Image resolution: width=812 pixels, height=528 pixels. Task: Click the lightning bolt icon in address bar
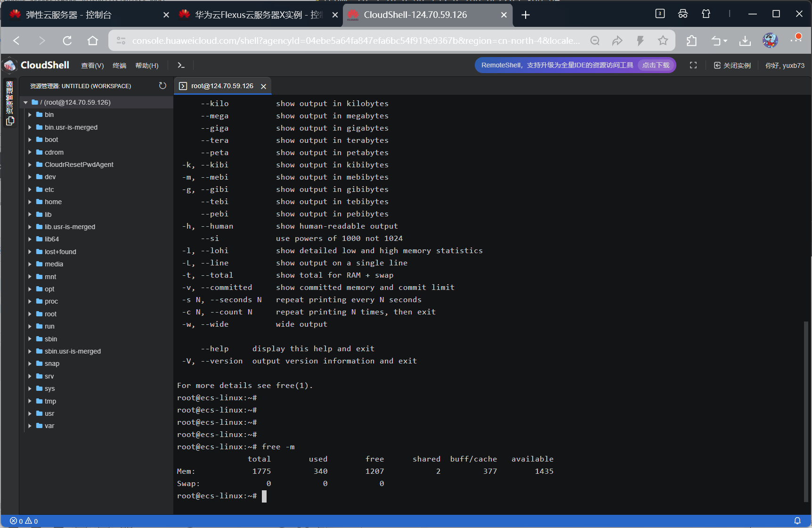(x=640, y=41)
